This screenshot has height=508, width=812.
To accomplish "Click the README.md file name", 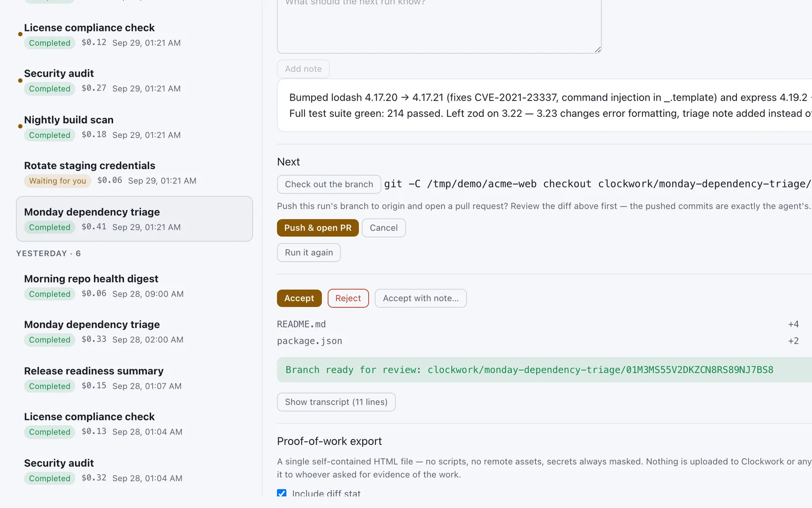I will point(301,324).
